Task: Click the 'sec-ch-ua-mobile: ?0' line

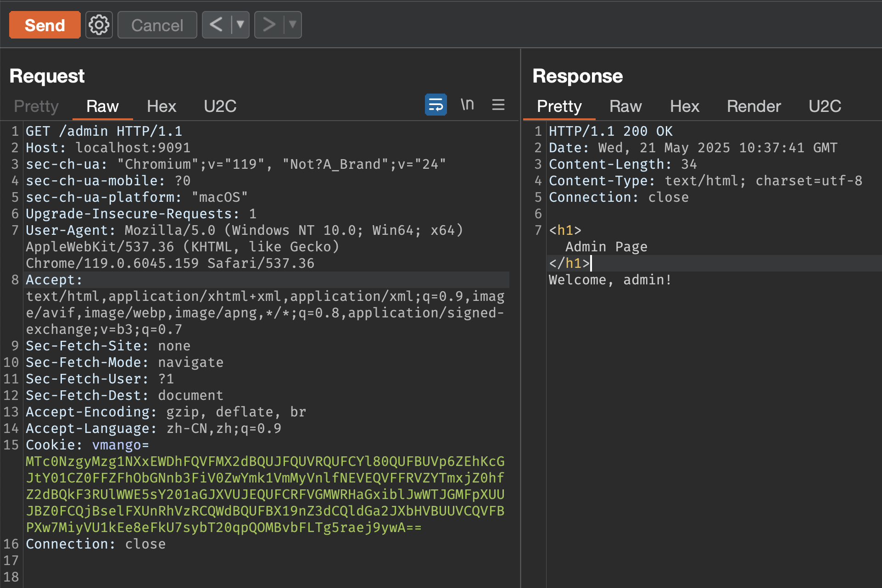Action: pos(108,181)
